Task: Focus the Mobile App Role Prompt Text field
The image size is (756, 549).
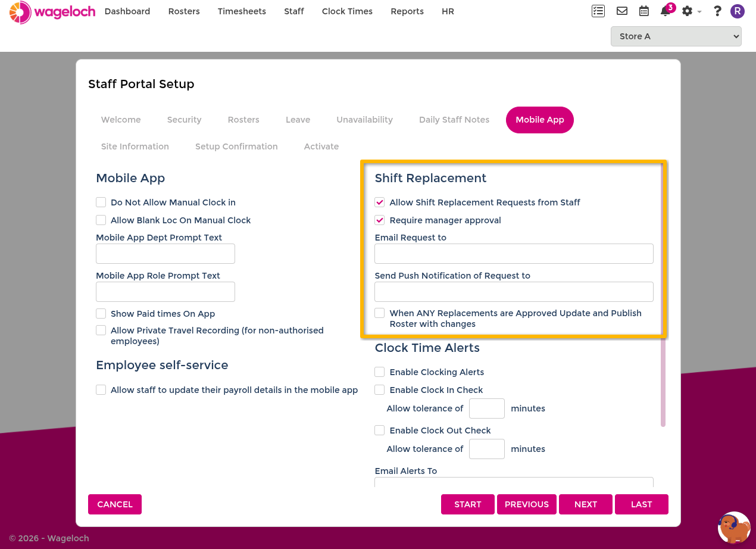Action: [165, 292]
